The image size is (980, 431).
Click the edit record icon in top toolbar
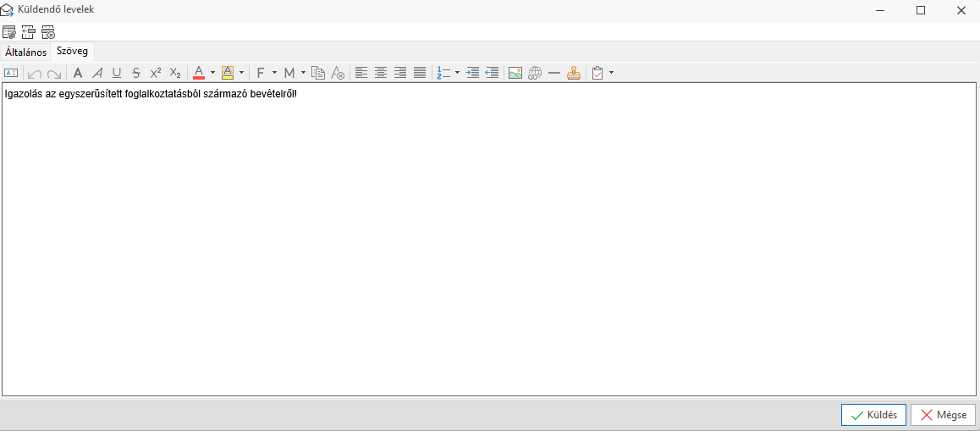click(x=8, y=32)
